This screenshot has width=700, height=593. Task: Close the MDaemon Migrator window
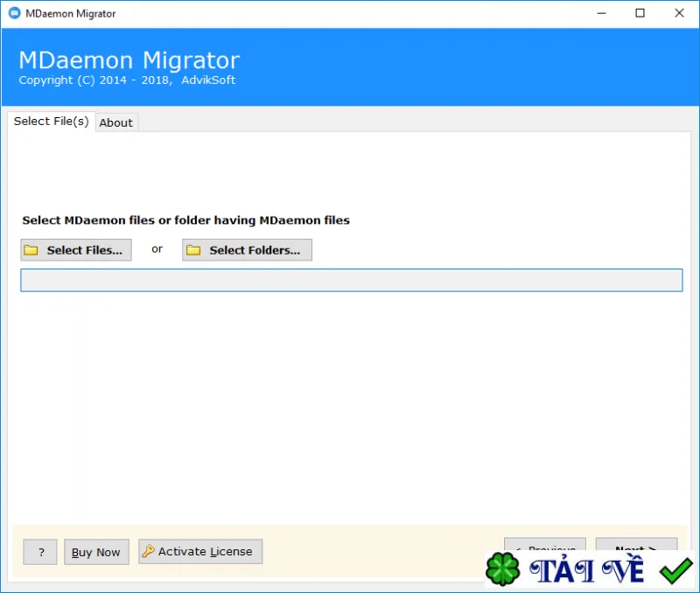[x=679, y=13]
